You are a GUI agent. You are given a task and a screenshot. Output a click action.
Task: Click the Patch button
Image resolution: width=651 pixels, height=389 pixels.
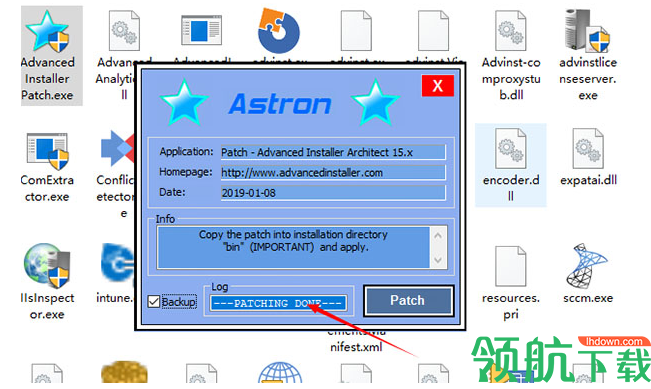click(408, 301)
